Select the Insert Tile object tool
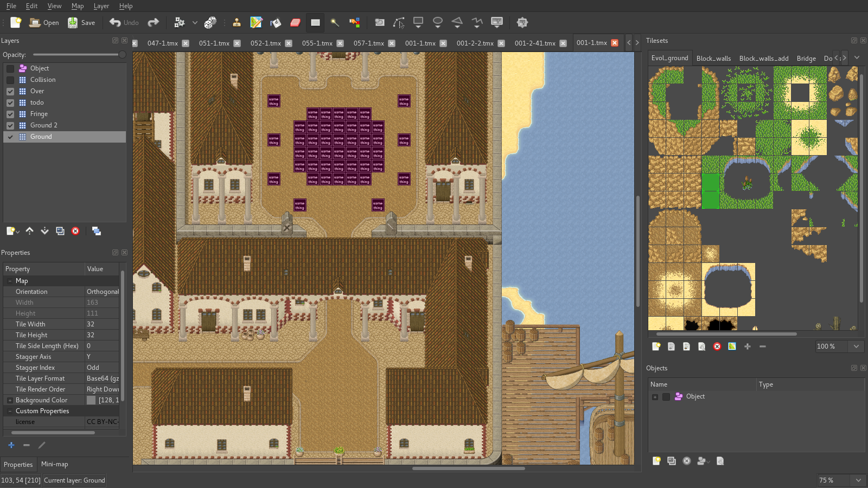Screen dimensions: 868x488 [496, 22]
